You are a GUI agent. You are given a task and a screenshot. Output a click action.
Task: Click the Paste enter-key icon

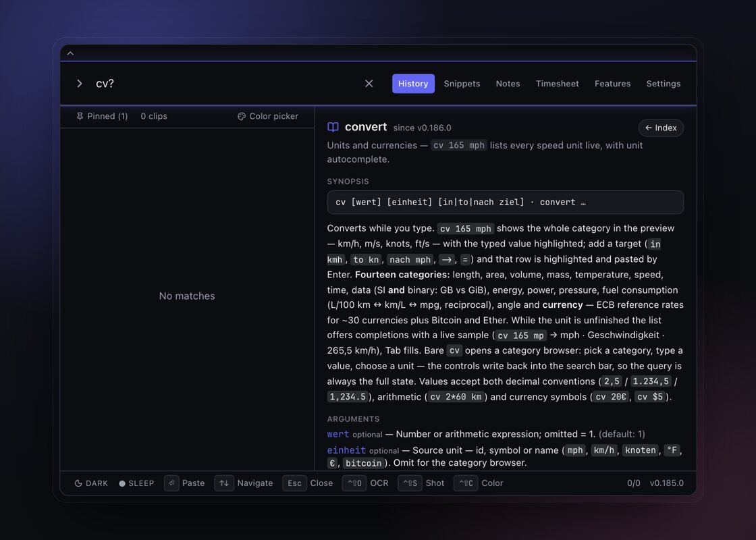[171, 483]
